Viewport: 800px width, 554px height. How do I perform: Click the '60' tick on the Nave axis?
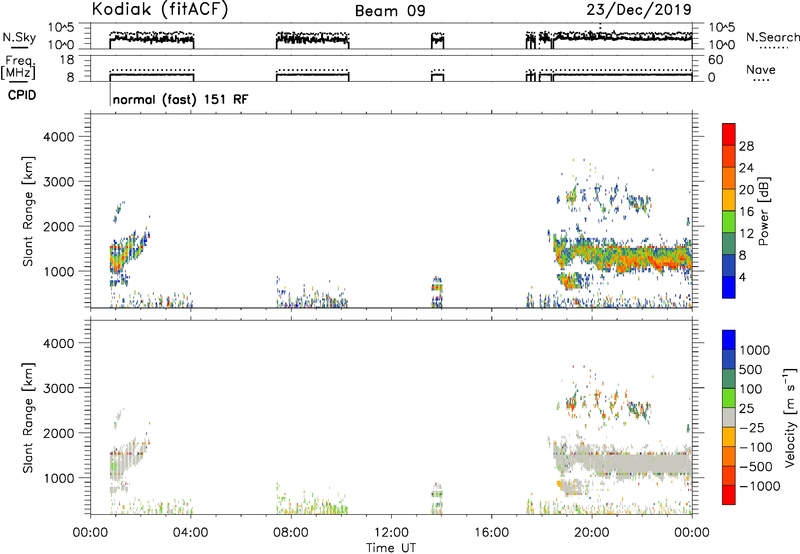[x=715, y=60]
